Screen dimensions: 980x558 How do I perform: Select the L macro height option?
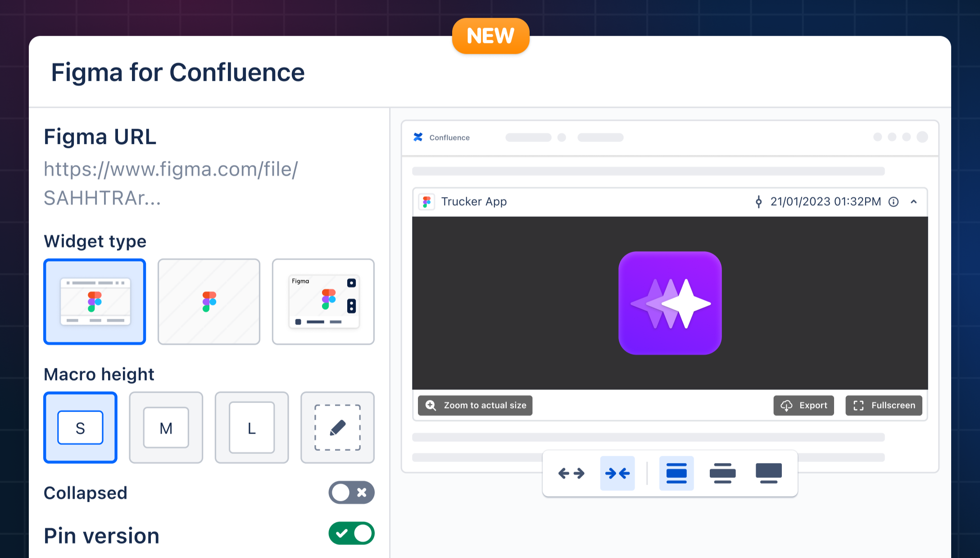[252, 427]
